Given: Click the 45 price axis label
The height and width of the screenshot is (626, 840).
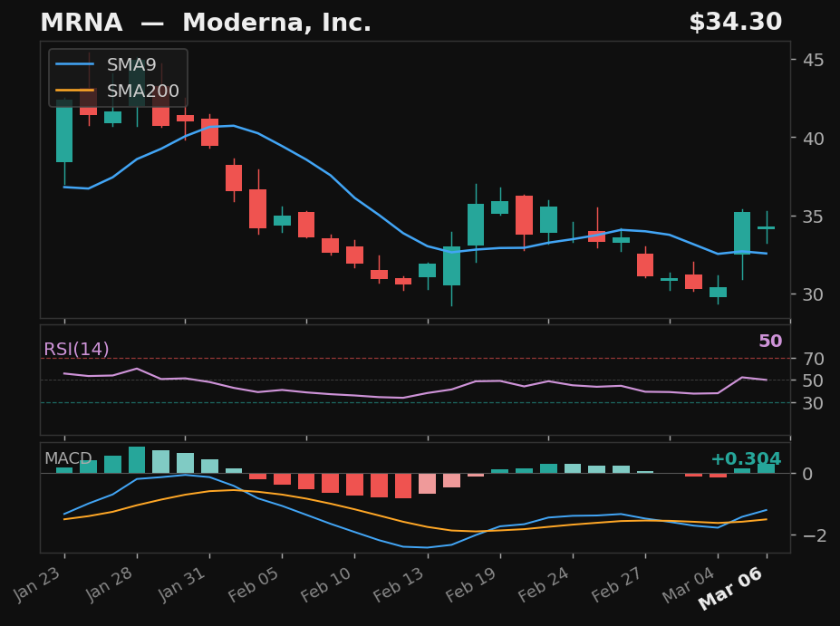Looking at the screenshot, I should click(x=813, y=60).
